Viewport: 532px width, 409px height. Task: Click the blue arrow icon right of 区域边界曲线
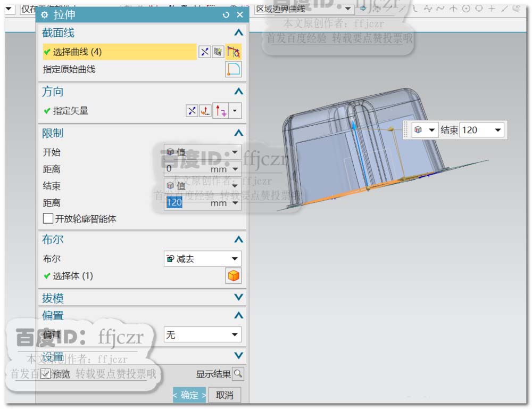[x=363, y=9]
